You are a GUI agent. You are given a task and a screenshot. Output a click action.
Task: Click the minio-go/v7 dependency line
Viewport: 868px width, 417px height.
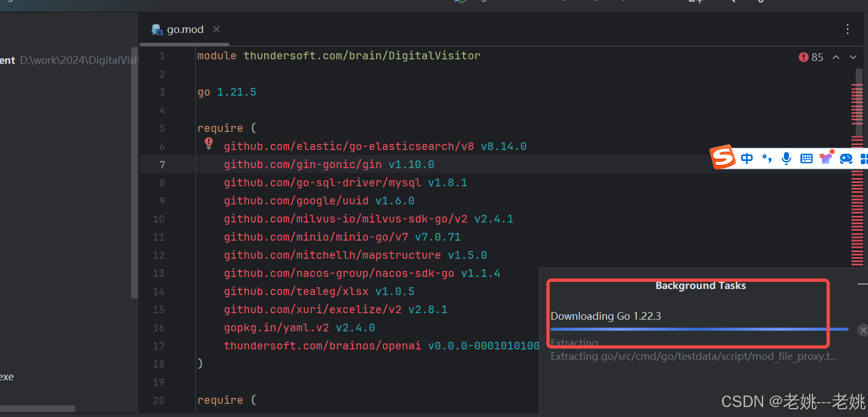342,237
